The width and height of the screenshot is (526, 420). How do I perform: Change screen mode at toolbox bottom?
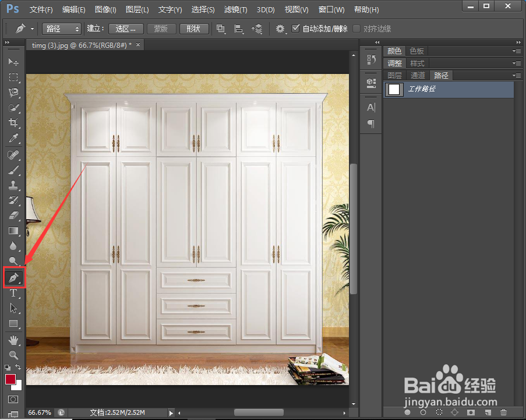point(13,414)
